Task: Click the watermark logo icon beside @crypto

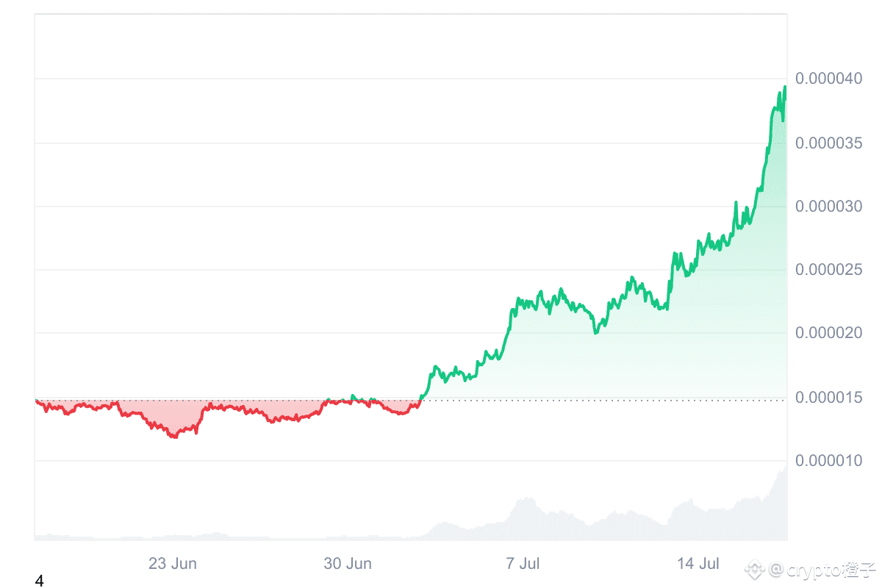Action: (756, 569)
